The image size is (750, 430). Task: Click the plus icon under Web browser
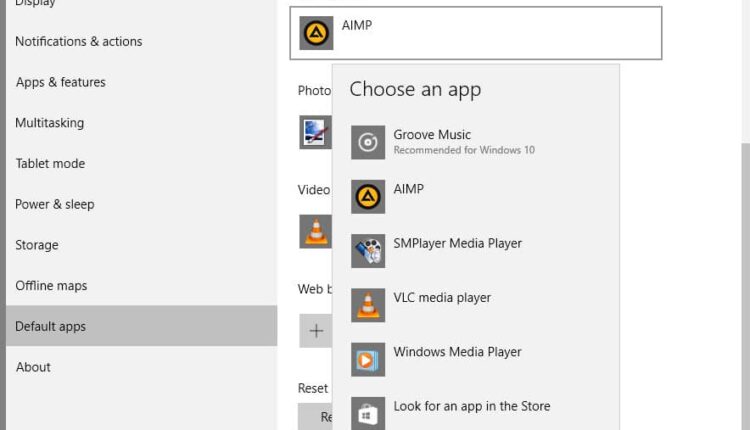[316, 331]
